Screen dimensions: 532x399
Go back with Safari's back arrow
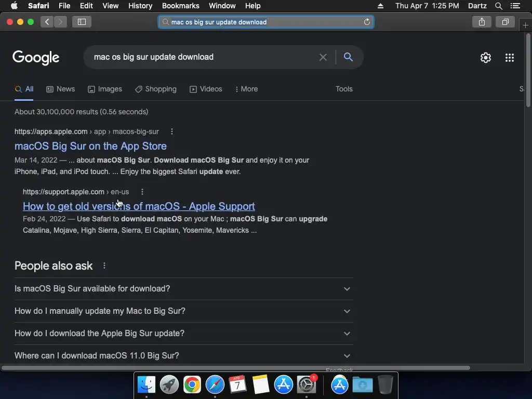(x=47, y=22)
